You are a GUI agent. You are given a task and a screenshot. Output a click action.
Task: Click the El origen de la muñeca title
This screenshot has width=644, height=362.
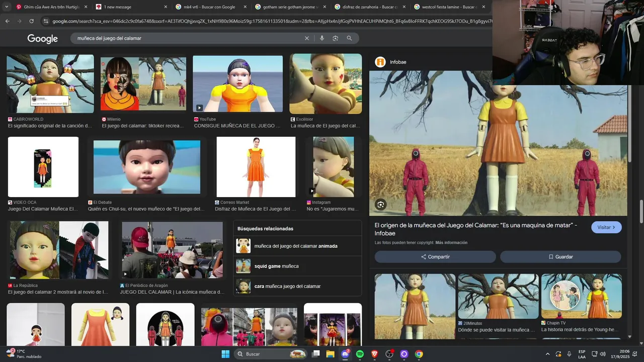[475, 229]
